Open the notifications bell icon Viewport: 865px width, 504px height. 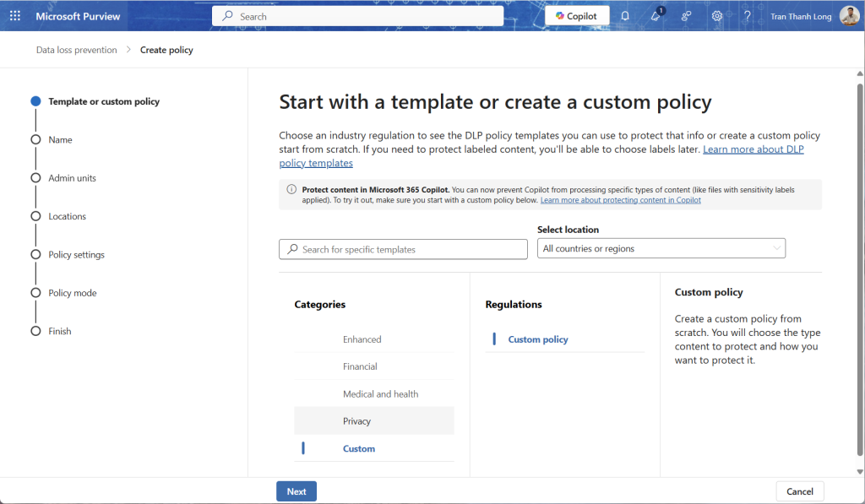(x=625, y=16)
